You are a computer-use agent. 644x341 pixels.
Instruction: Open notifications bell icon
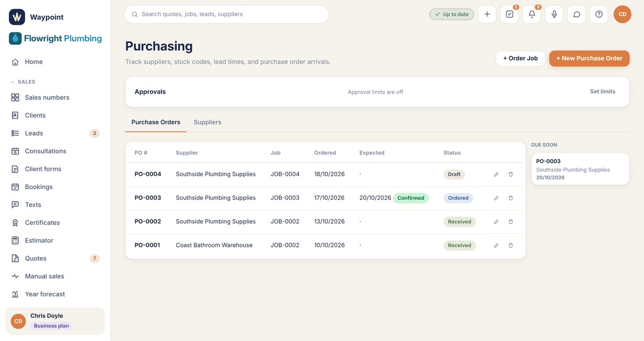point(532,14)
